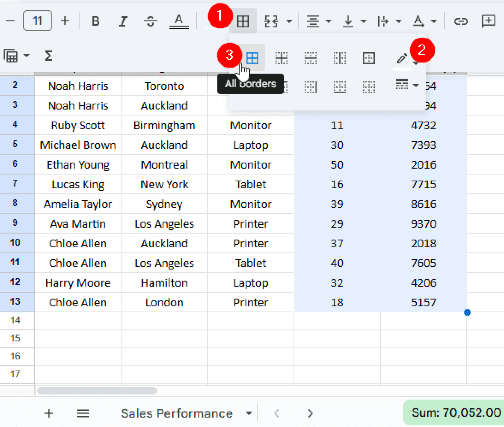Apply the All borders option
Screen dimensions: 504x427
252,58
